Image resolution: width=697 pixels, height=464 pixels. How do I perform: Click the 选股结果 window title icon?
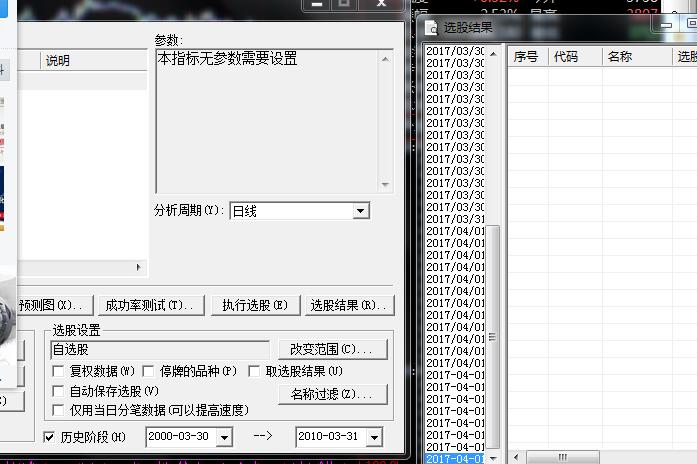431,28
